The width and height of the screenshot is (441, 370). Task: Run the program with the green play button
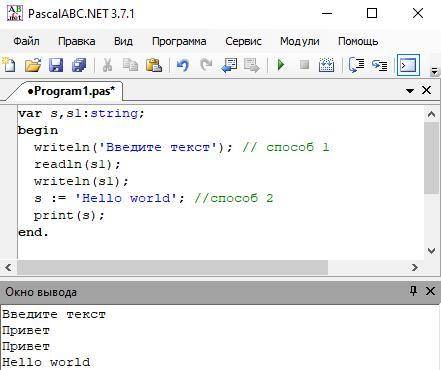point(281,65)
